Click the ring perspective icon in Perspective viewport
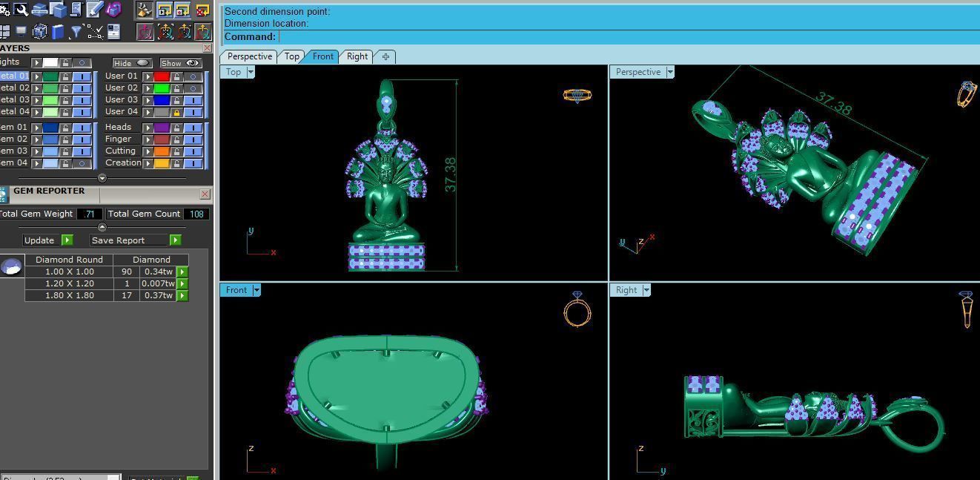The width and height of the screenshot is (980, 480). pyautogui.click(x=966, y=94)
